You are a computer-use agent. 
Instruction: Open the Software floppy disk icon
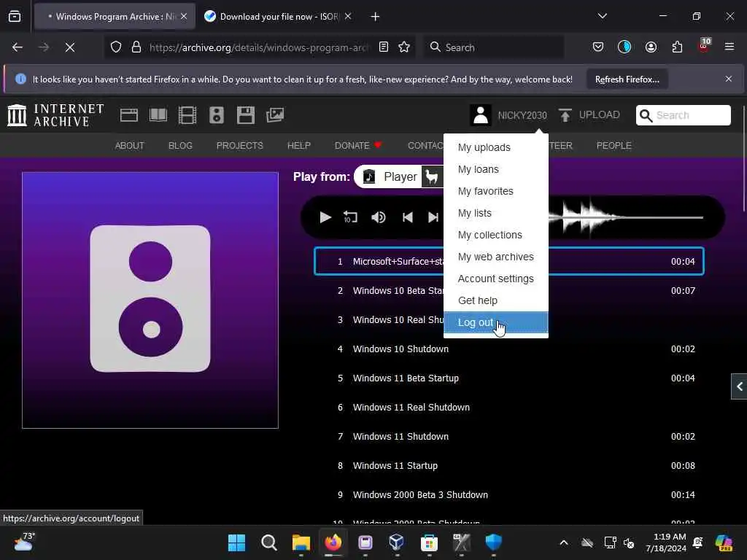pos(246,115)
